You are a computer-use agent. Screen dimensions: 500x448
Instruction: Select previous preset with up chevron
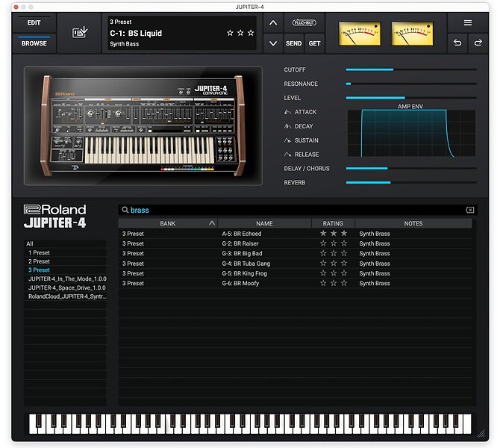(x=273, y=23)
